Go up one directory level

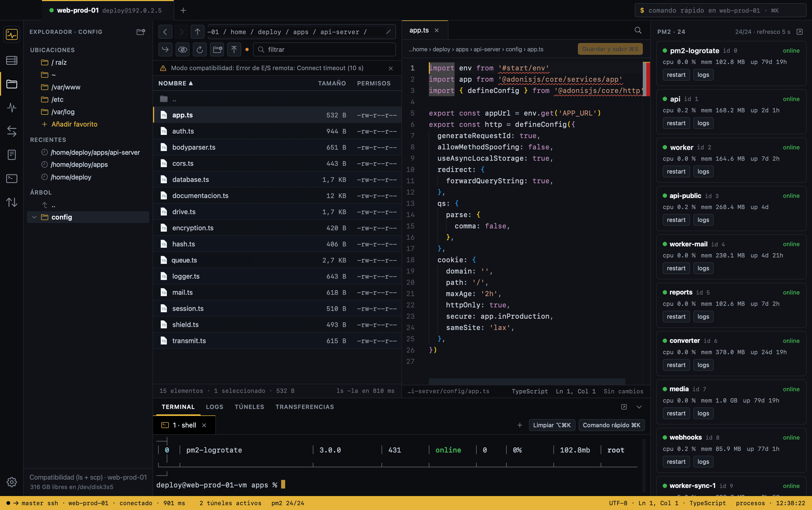(x=198, y=32)
